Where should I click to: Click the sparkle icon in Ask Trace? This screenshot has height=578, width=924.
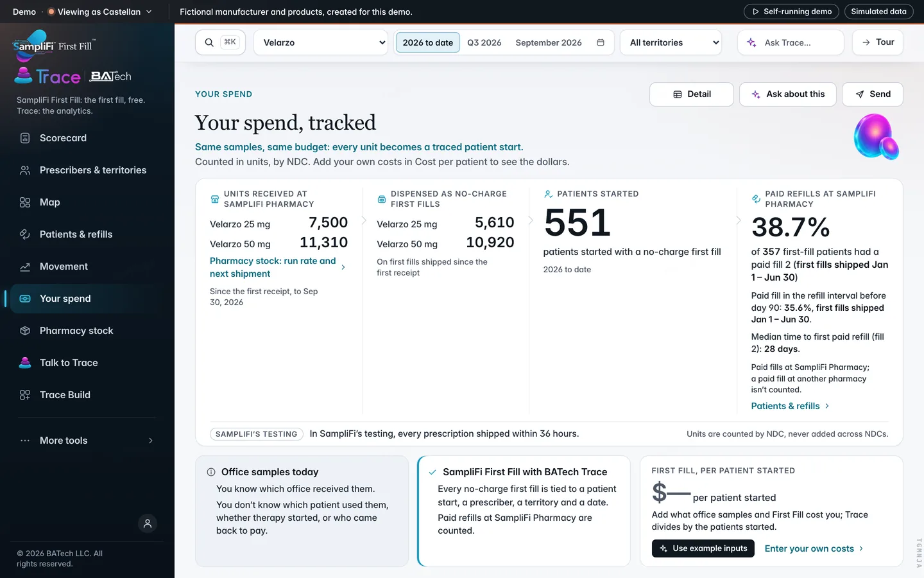click(751, 42)
